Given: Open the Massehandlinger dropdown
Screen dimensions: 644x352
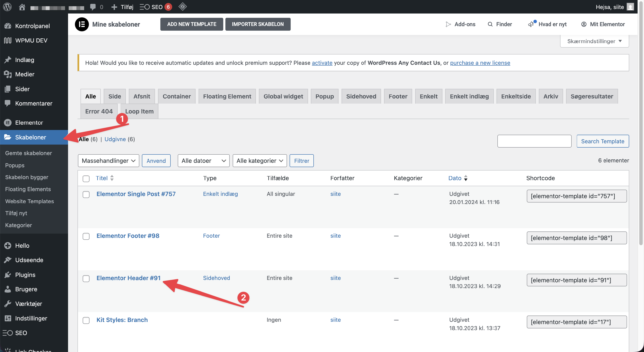Looking at the screenshot, I should tap(108, 161).
